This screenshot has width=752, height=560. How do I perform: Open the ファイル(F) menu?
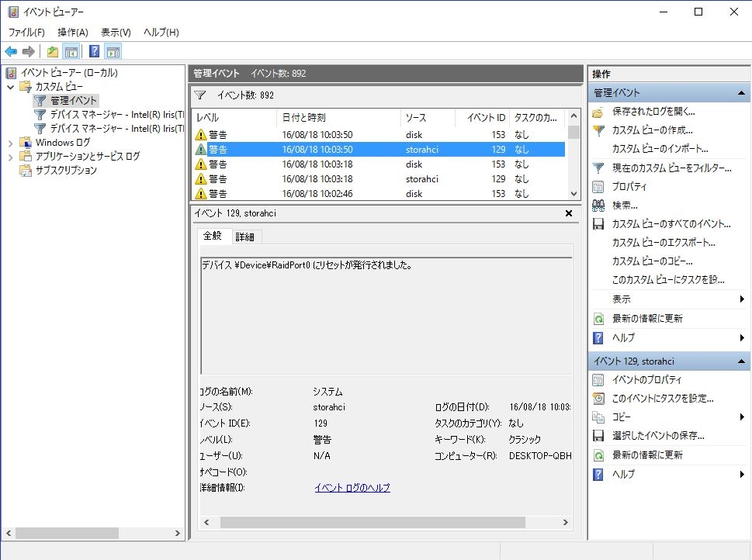tap(26, 33)
